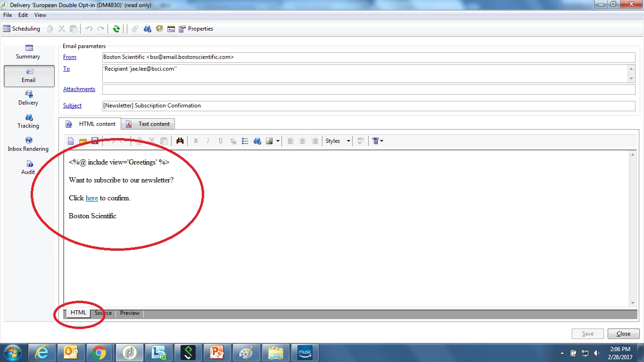Viewport: 644px width, 362px height.
Task: Click the New document icon in editor toolbar
Action: point(71,141)
